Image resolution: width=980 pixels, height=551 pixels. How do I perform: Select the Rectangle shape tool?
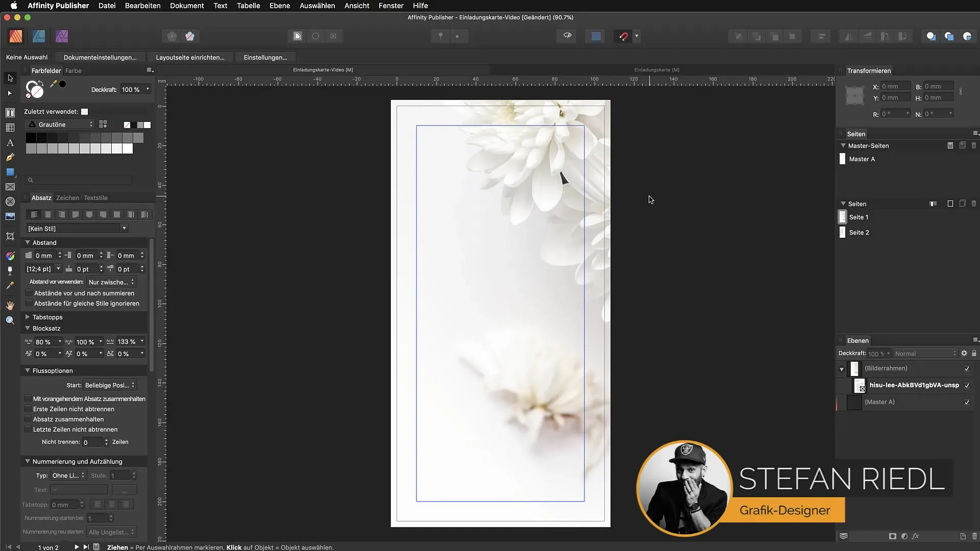(10, 172)
